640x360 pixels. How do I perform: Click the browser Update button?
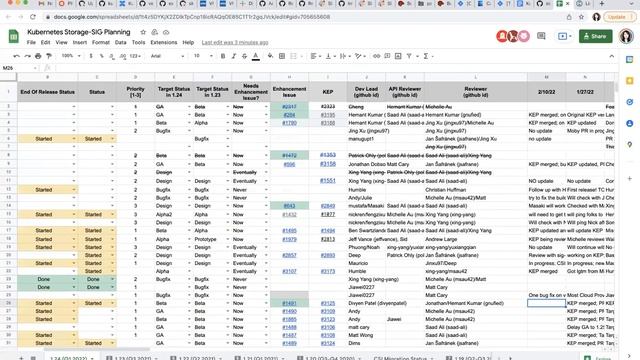coord(620,17)
